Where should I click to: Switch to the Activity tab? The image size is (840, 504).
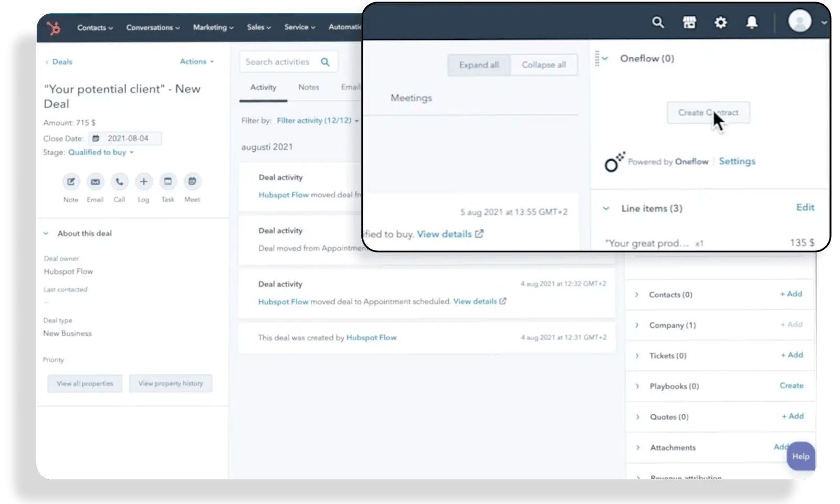tap(263, 87)
